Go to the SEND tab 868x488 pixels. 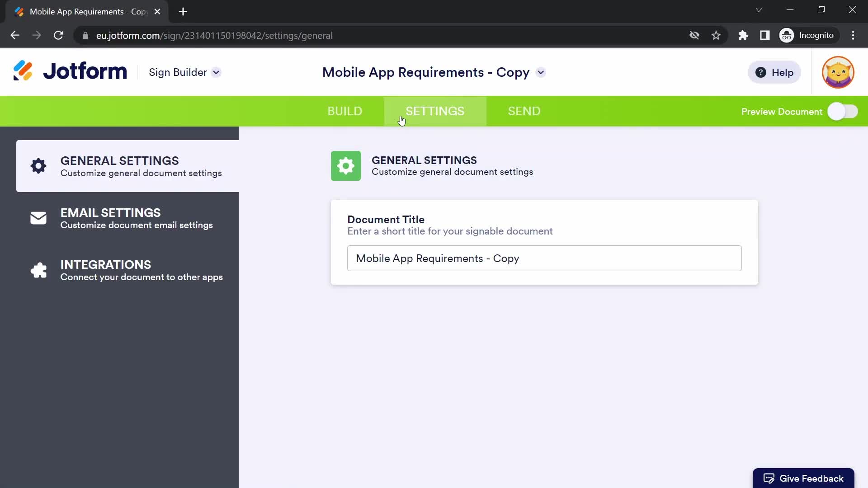click(524, 111)
